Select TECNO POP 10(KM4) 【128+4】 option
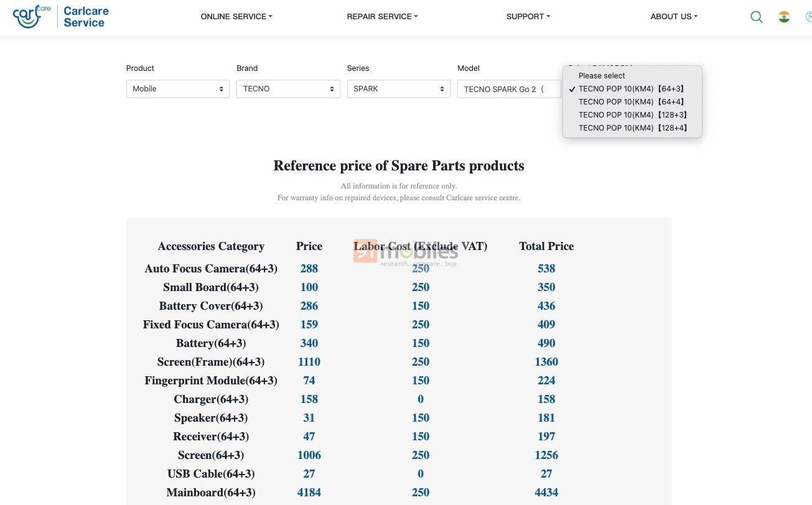Viewport: 812px width, 505px height. 632,128
